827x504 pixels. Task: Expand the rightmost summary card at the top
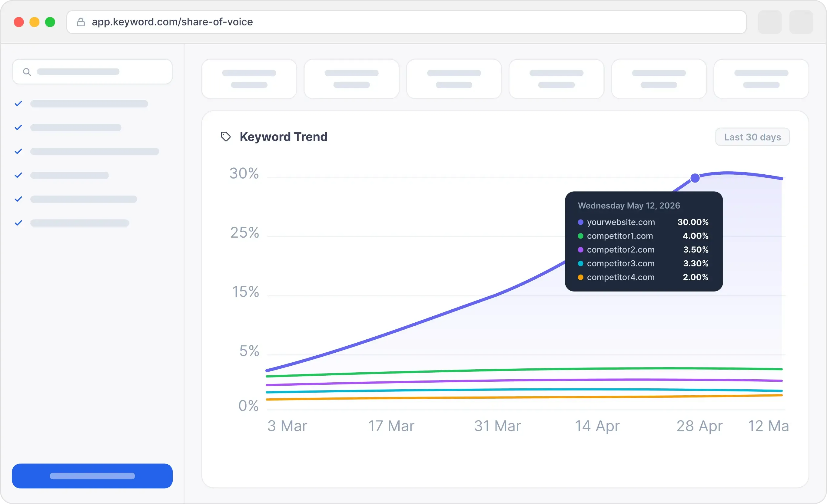(761, 78)
